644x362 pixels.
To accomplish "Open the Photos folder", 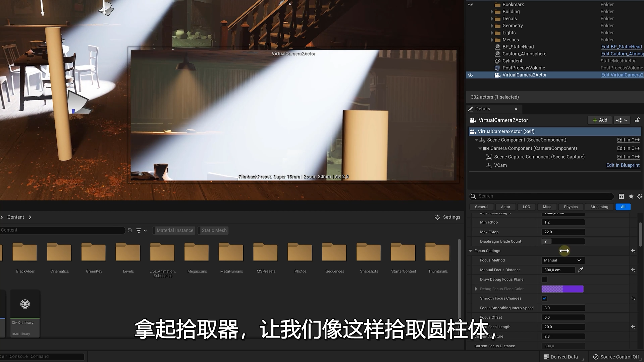I will point(300,257).
